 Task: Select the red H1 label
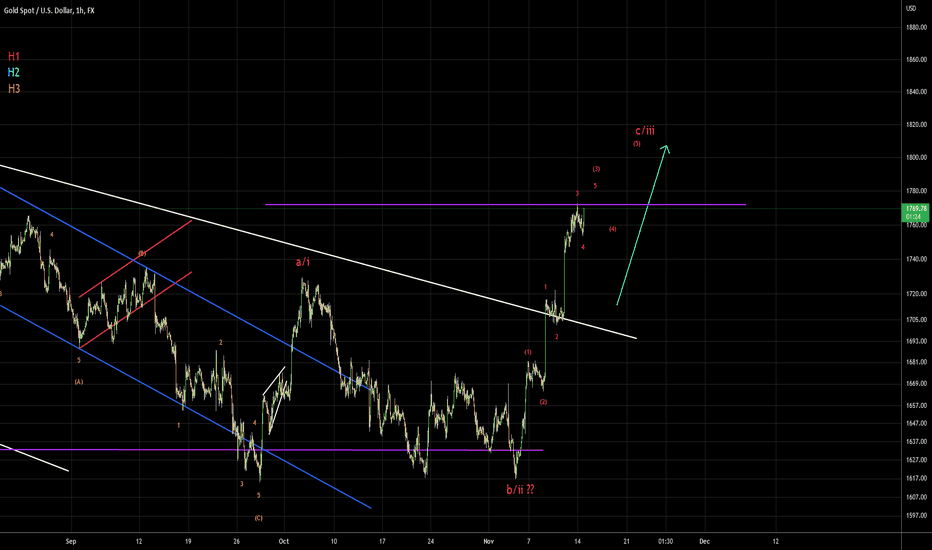[x=14, y=56]
